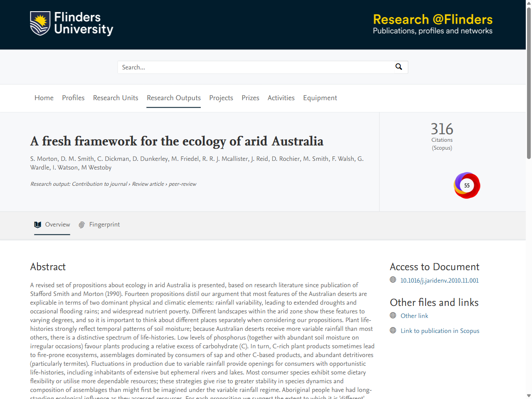Click the Flinders University logo
This screenshot has width=532, height=399.
point(71,24)
